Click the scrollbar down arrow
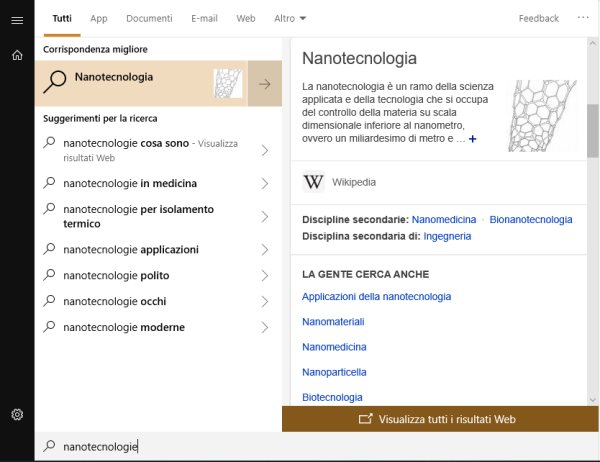Image resolution: width=600 pixels, height=462 pixels. pyautogui.click(x=593, y=400)
